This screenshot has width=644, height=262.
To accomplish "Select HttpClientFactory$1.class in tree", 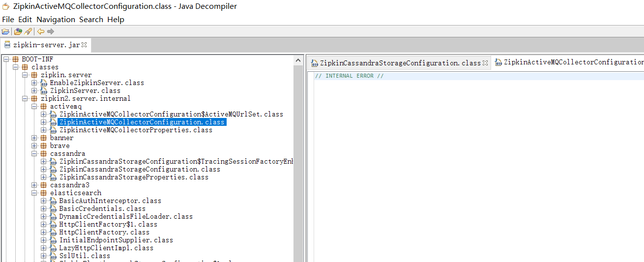I will 108,224.
